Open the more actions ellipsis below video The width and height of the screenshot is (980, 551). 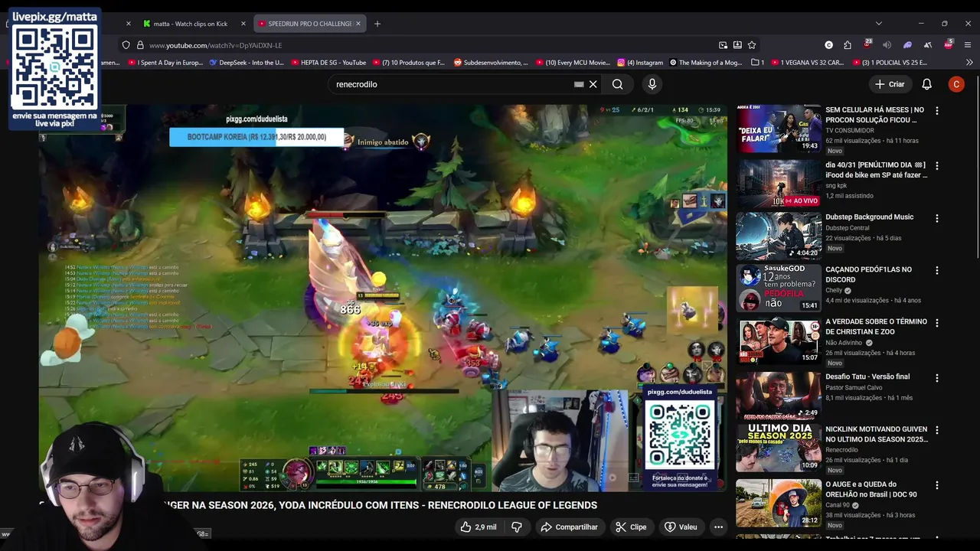(x=718, y=527)
